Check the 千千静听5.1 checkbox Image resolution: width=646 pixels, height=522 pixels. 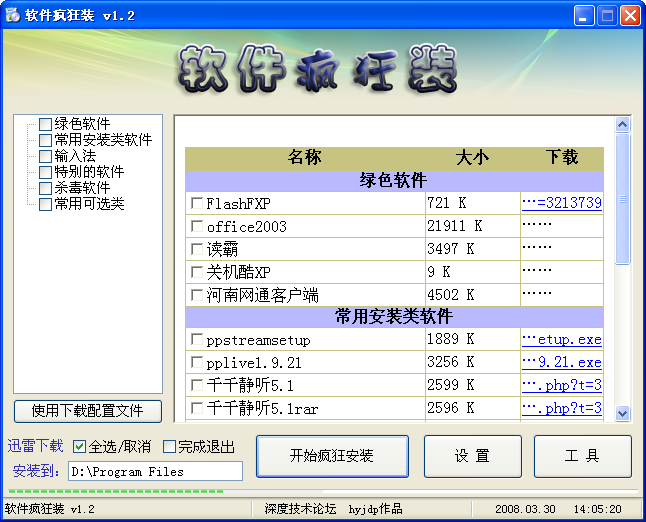pos(197,385)
